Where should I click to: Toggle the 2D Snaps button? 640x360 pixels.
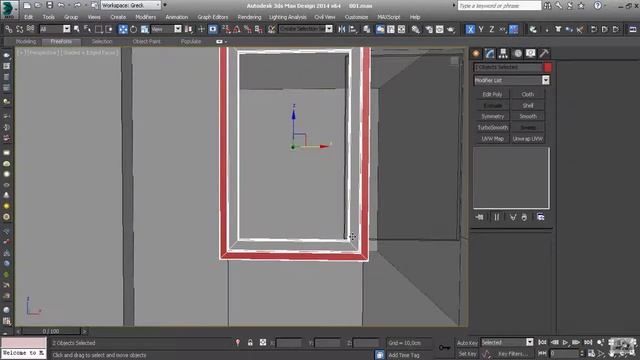click(x=226, y=29)
